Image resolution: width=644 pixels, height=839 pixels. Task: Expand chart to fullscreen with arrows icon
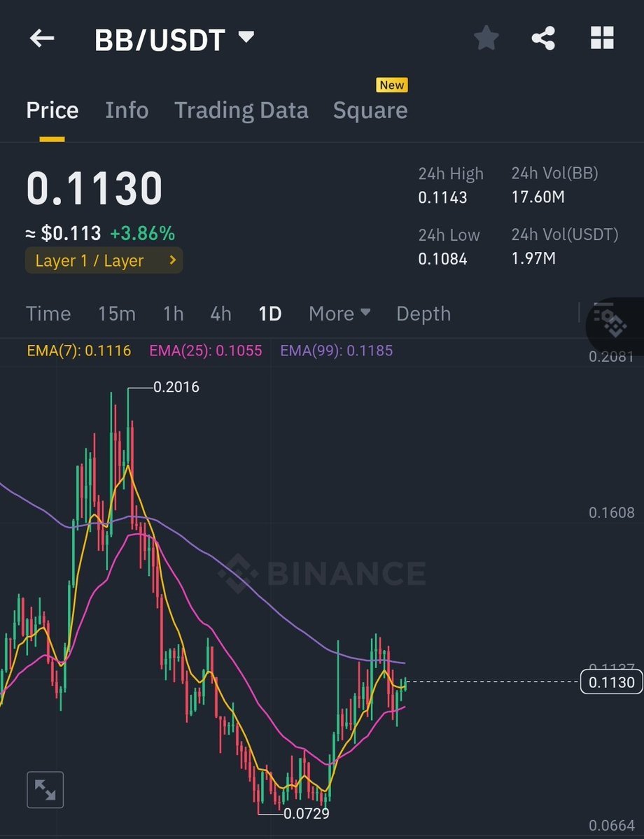45,790
